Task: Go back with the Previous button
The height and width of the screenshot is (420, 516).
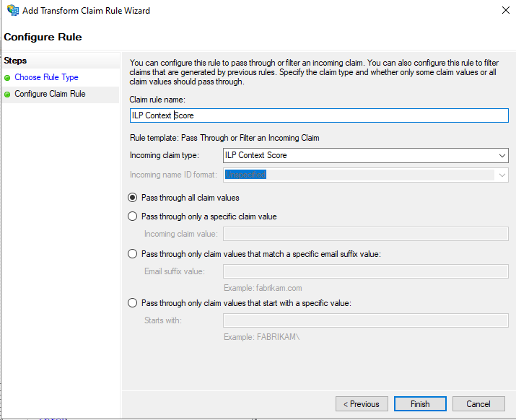Action: [362, 404]
